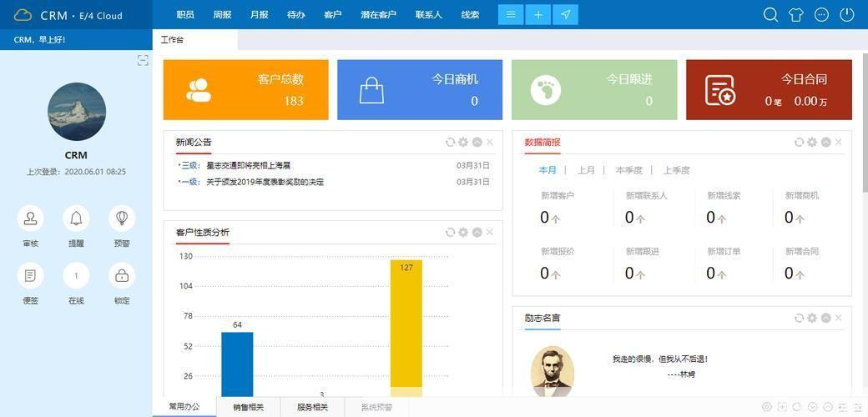This screenshot has width=868, height=417.
Task: Open the 便签 notes icon
Action: pos(30,275)
